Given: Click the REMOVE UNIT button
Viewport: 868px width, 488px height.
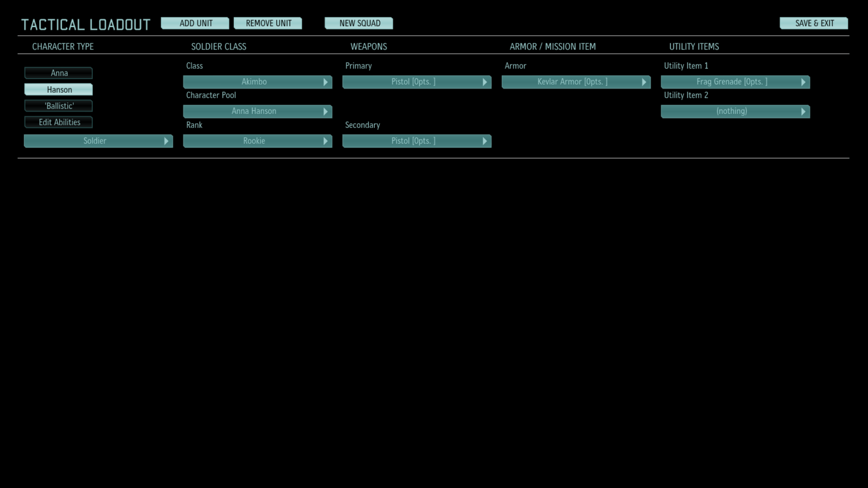Looking at the screenshot, I should coord(268,23).
